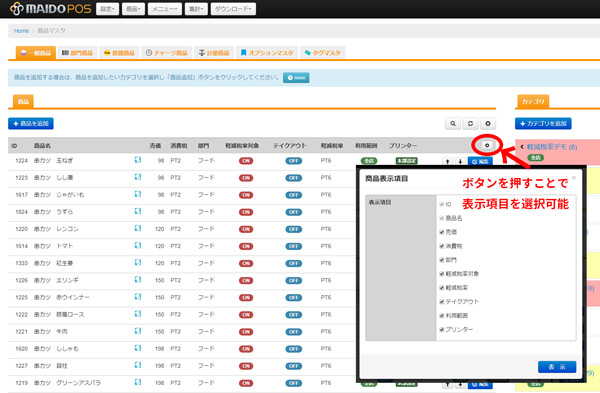This screenshot has width=600, height=393.
Task: Click the blue icon in row 1614
Action: 138,245
